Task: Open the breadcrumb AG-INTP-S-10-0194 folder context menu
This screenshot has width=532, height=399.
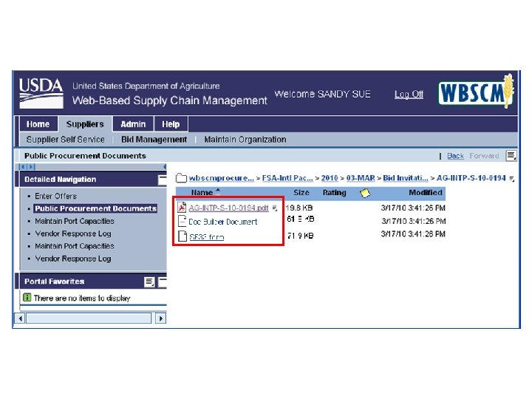Action: [511, 179]
